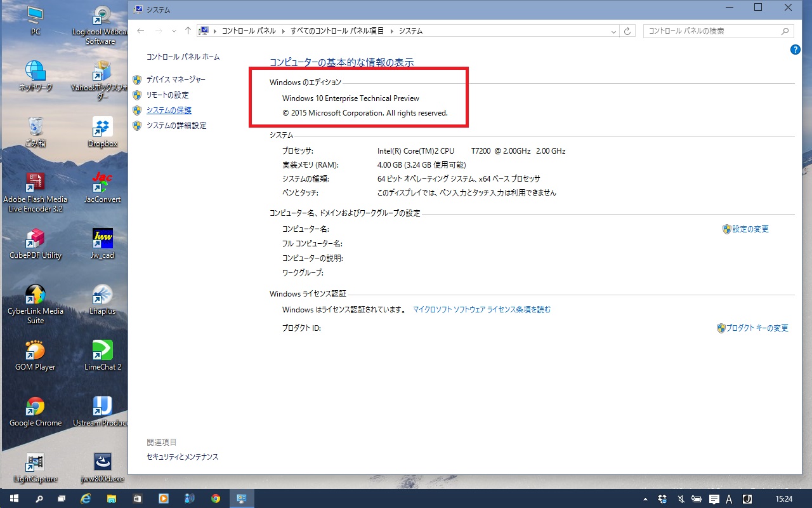Open the ごみ箱 recycle bin icon
The image size is (812, 508).
[x=36, y=131]
